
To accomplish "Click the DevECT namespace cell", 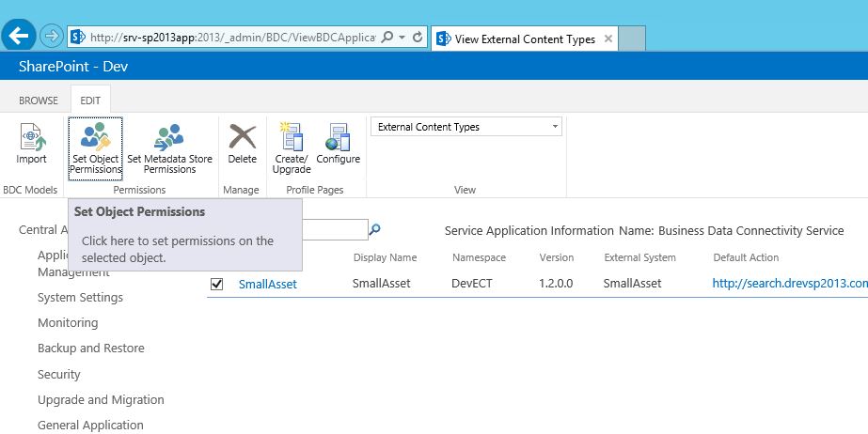I will (472, 284).
